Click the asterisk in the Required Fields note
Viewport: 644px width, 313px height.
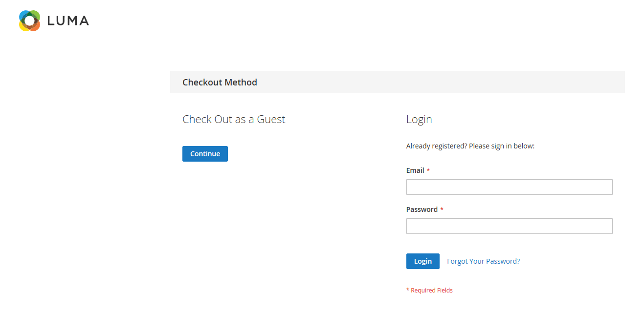pyautogui.click(x=408, y=291)
